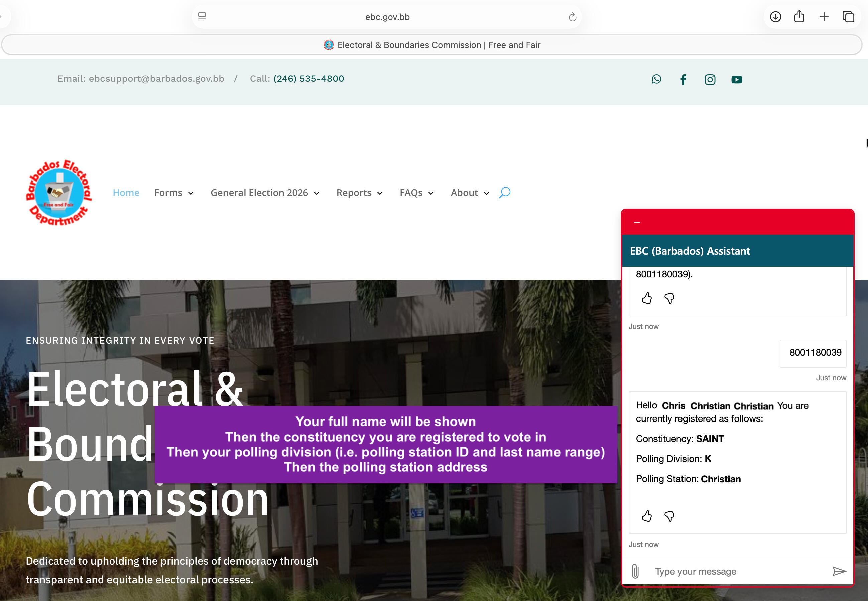Call the (246) 535-4800 phone link
This screenshot has height=601, width=868.
(308, 78)
